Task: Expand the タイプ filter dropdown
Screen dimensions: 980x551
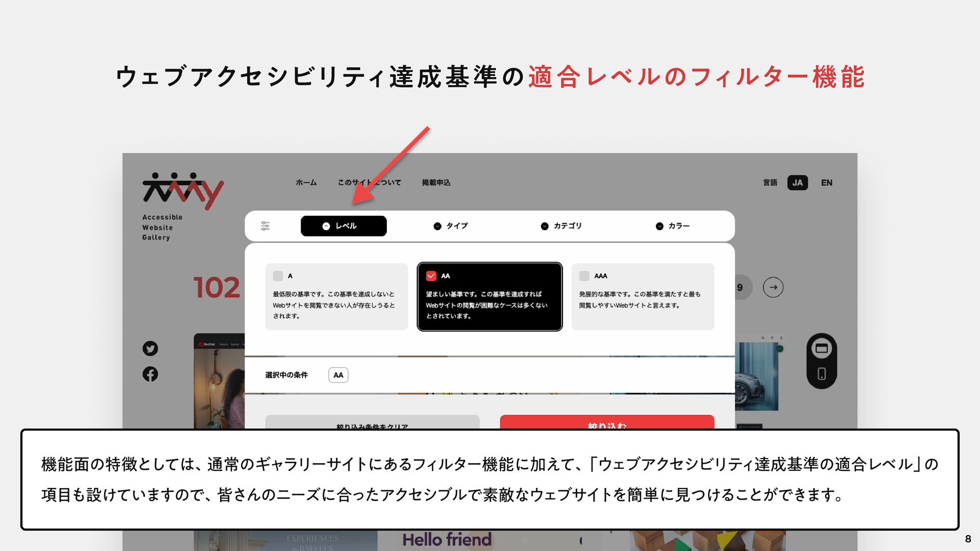Action: point(451,226)
